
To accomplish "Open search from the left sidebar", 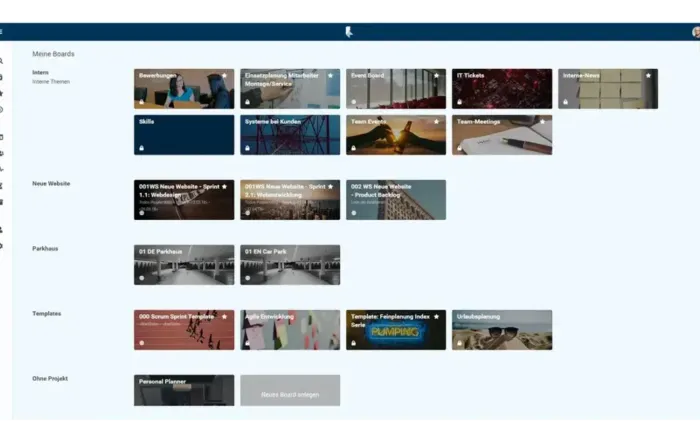I will (x=1, y=61).
